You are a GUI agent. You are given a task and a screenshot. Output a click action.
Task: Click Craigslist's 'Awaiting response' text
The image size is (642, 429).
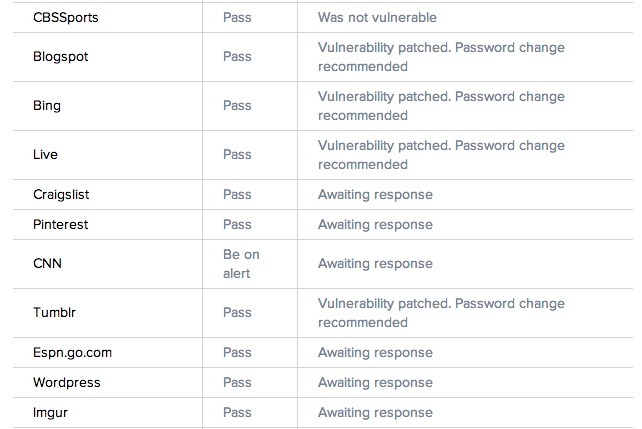coord(375,194)
